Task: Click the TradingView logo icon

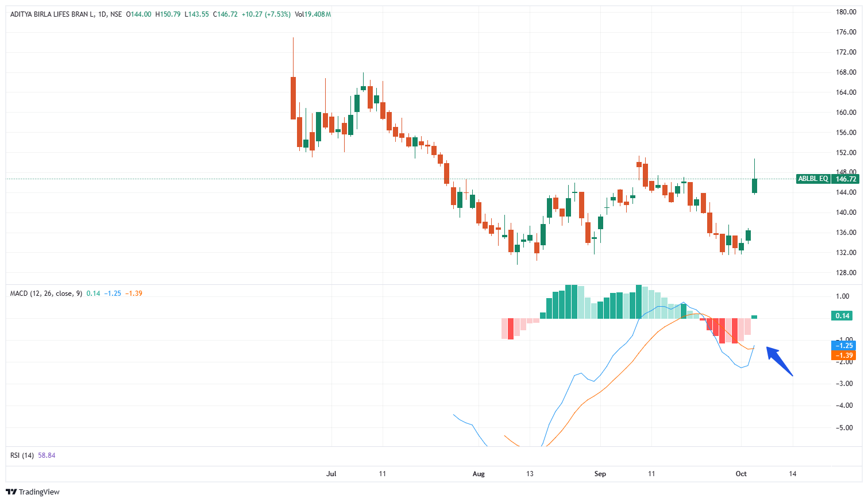Action: [11, 492]
